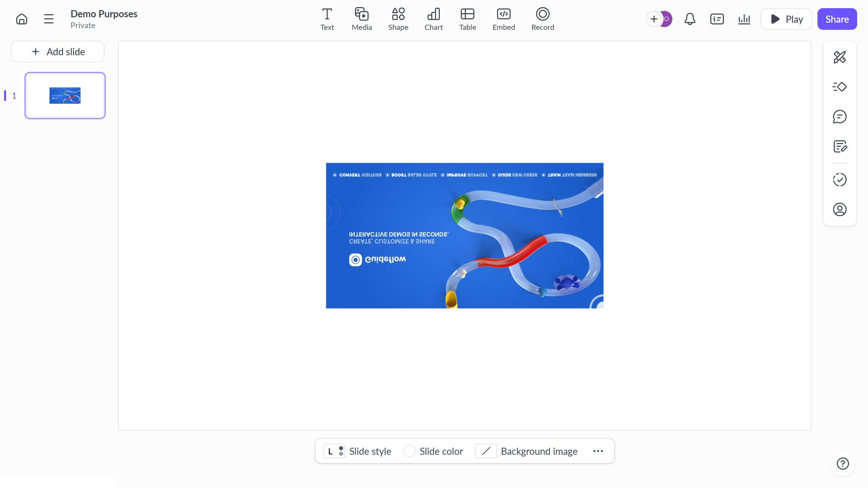
Task: Choose a Background image
Action: [x=527, y=451]
